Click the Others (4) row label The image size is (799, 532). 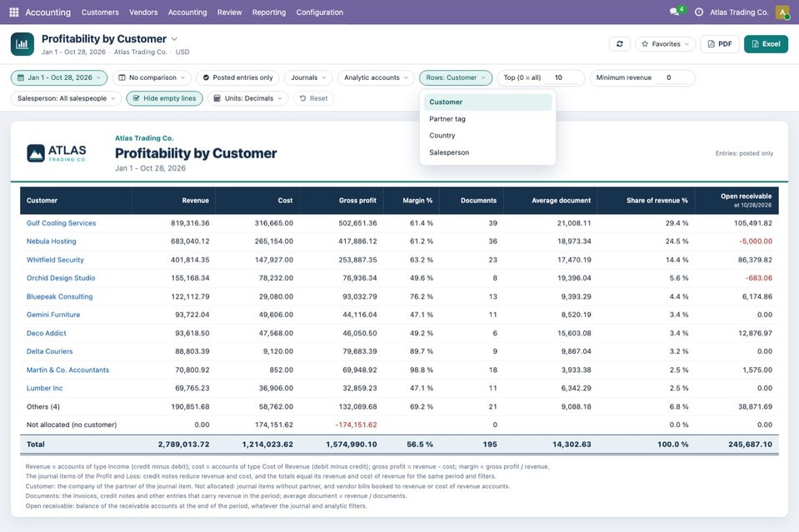[x=42, y=406]
